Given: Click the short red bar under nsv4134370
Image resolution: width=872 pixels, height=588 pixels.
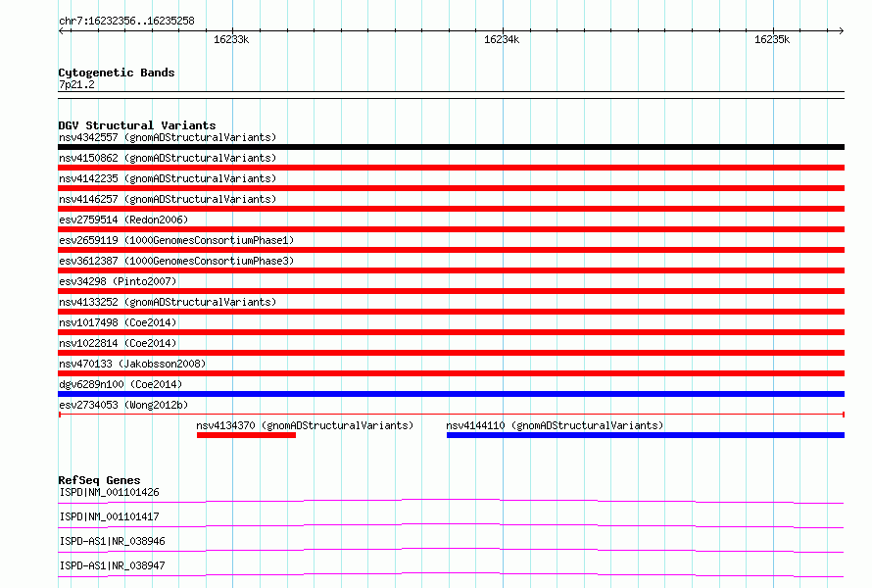Looking at the screenshot, I should tap(246, 435).
